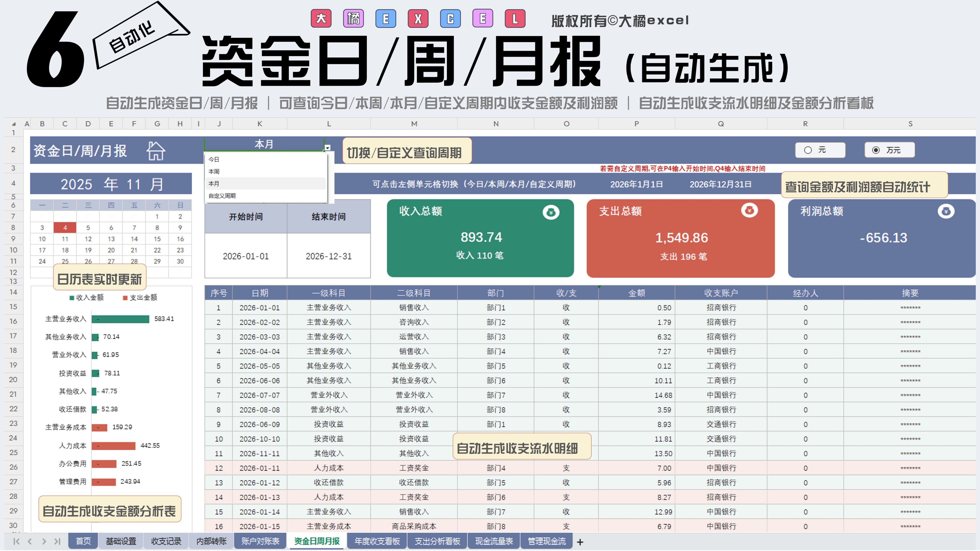Open the 年度收支看板 sheet tab
Viewport: 980px width, 551px height.
[x=377, y=541]
